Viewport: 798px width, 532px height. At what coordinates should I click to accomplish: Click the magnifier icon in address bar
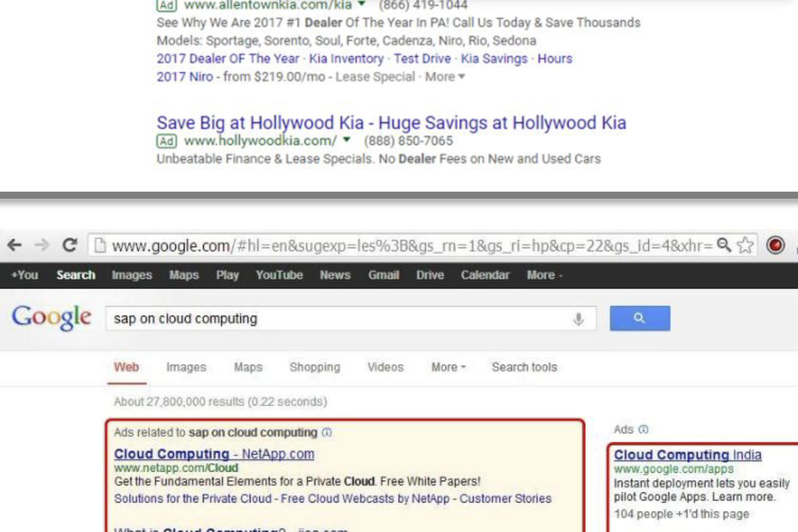pyautogui.click(x=724, y=245)
